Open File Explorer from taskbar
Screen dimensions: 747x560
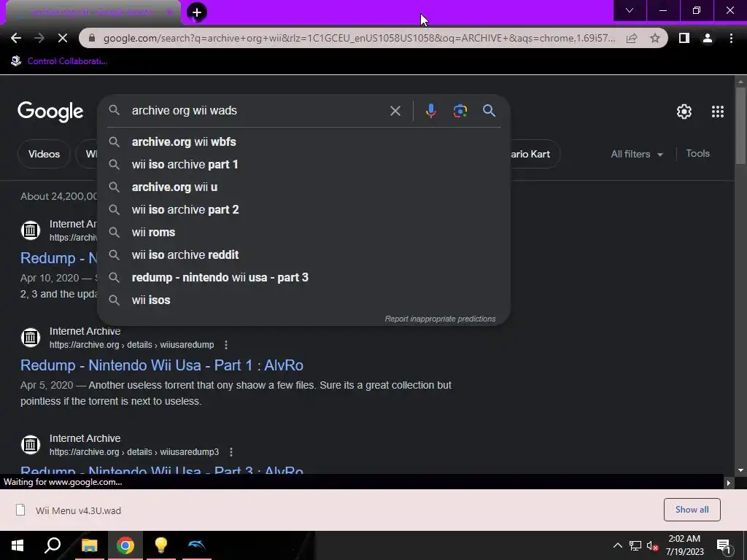click(89, 545)
